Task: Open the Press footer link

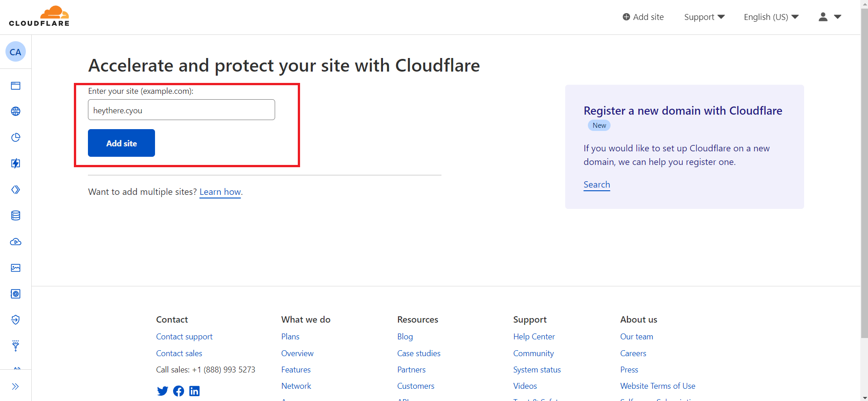Action: tap(629, 370)
